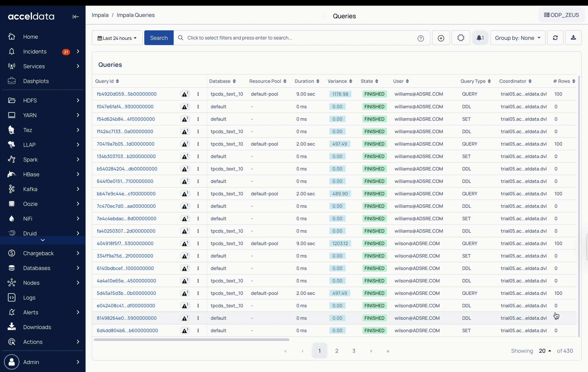588x372 pixels.
Task: Click the refresh icon button
Action: coord(555,38)
